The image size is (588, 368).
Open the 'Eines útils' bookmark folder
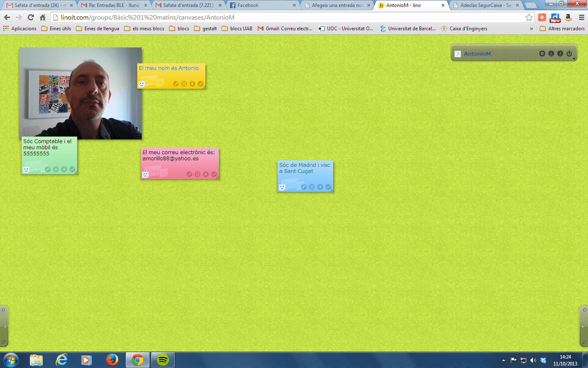point(56,29)
